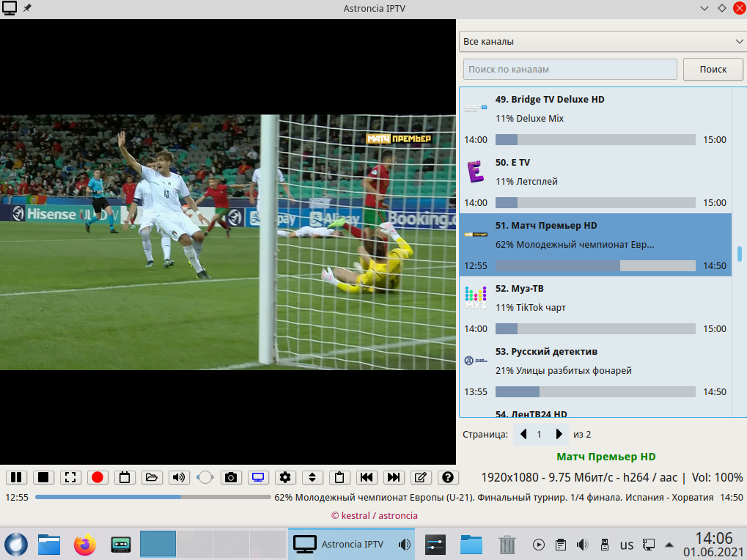Screen dimensions: 747x560
Task: Open settings with the gear icon
Action: [285, 477]
